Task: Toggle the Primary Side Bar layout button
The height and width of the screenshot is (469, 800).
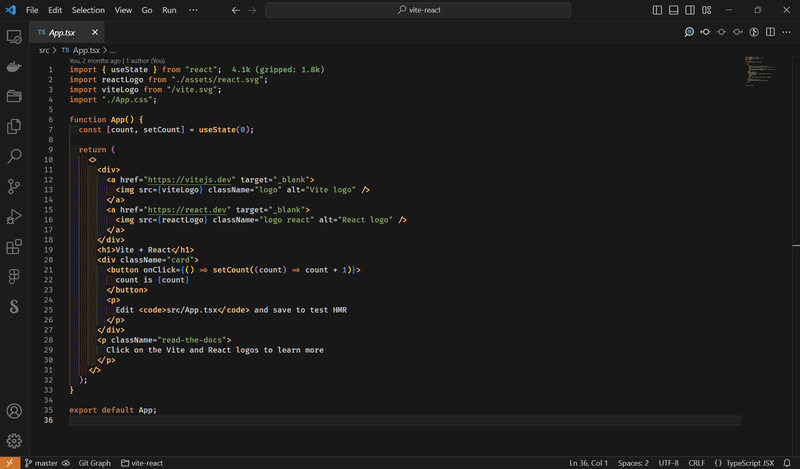Action: pyautogui.click(x=657, y=10)
